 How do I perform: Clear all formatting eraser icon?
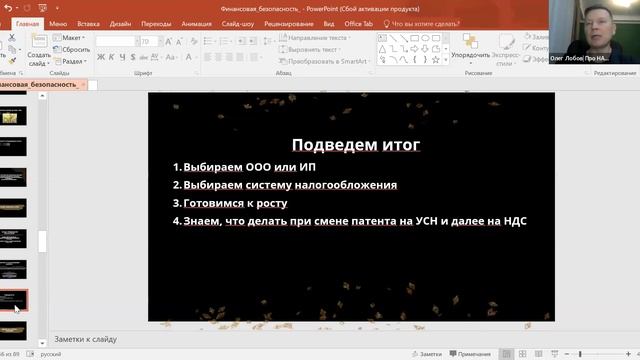pyautogui.click(x=194, y=41)
